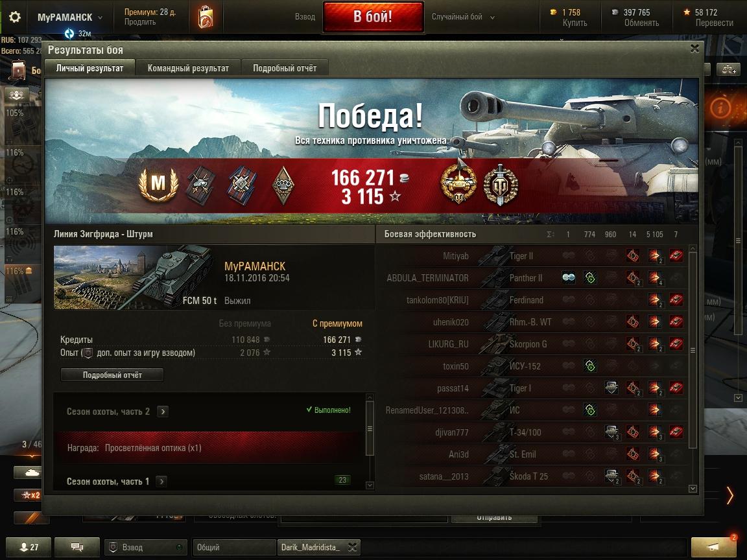Switch to the 'Подробный отчёт' tab

285,68
